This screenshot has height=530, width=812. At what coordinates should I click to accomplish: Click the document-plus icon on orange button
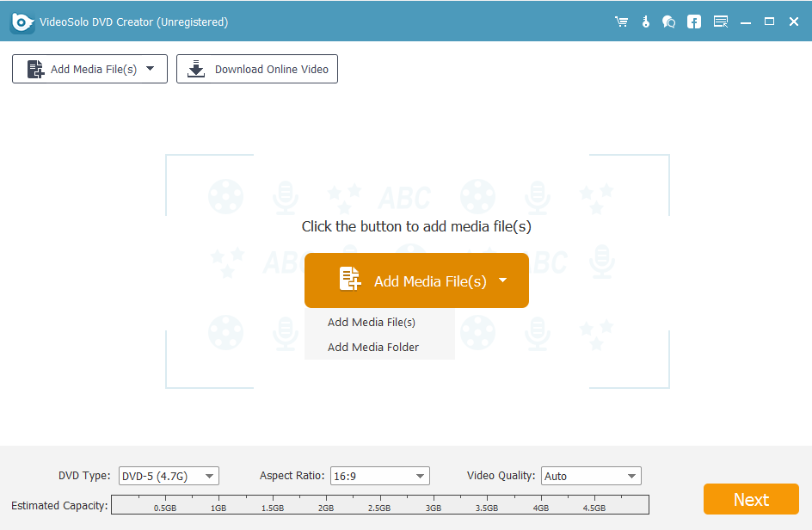click(350, 279)
